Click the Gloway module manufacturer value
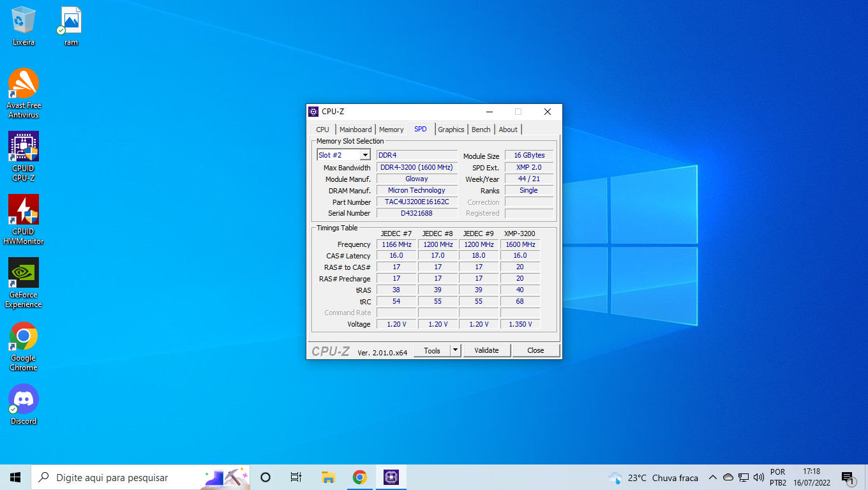 point(417,179)
